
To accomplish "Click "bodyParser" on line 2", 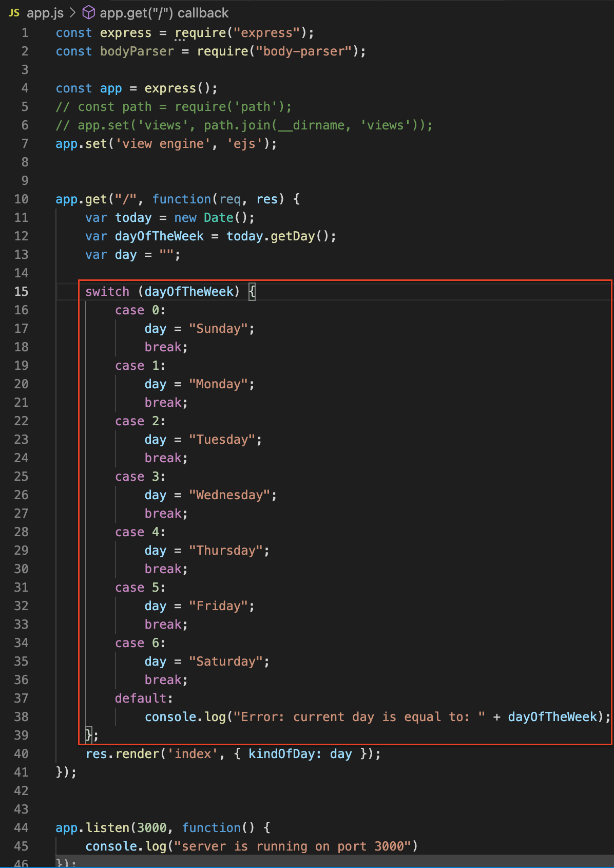I will coord(137,51).
